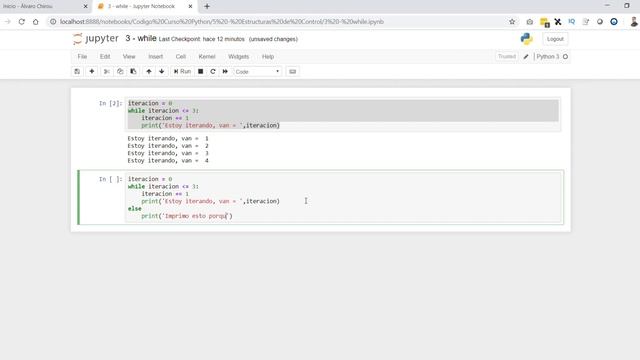Close the Jupyter Notebook browser tab
This screenshot has height=360, width=640.
[x=190, y=7]
